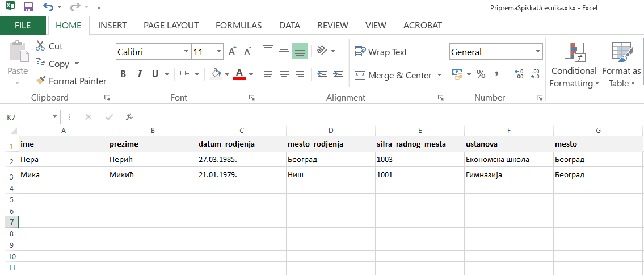Expand the Underline options arrow
The height and width of the screenshot is (275, 644).
pyautogui.click(x=167, y=74)
